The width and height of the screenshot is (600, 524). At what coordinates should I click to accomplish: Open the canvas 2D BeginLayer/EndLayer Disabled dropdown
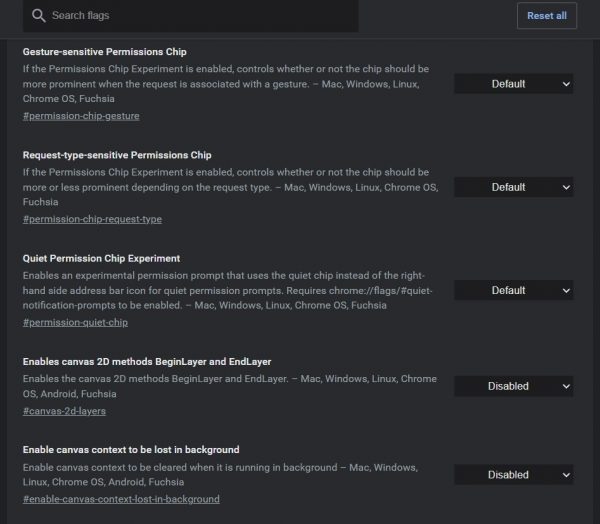pos(514,386)
